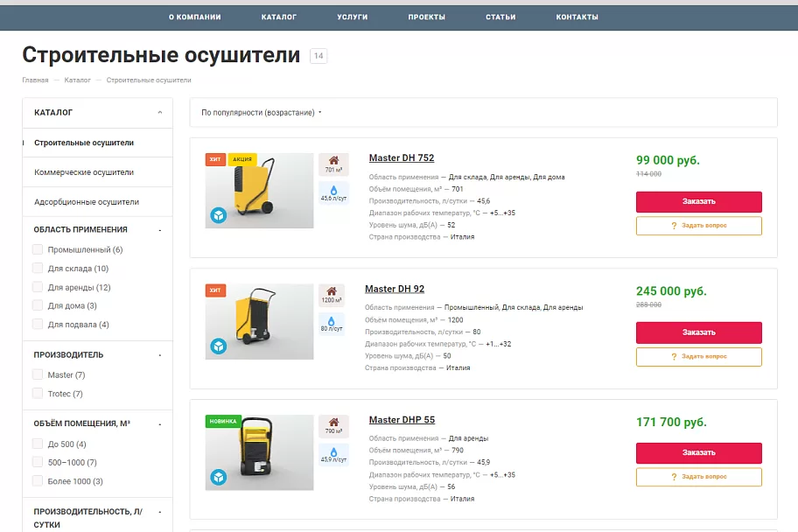Collapse the ОБЪЁМ ПОМЕЩЕНИЯ filter group
The height and width of the screenshot is (532, 798).
click(x=160, y=424)
